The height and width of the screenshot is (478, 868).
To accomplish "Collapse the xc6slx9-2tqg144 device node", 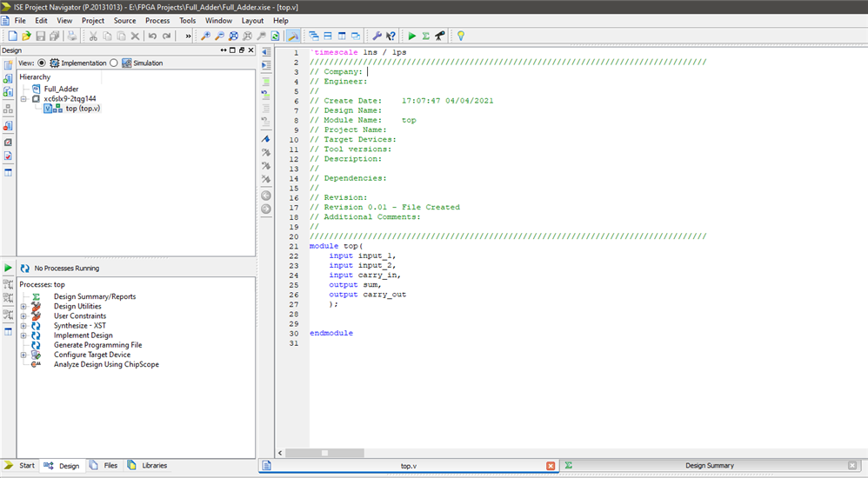I will click(x=23, y=99).
